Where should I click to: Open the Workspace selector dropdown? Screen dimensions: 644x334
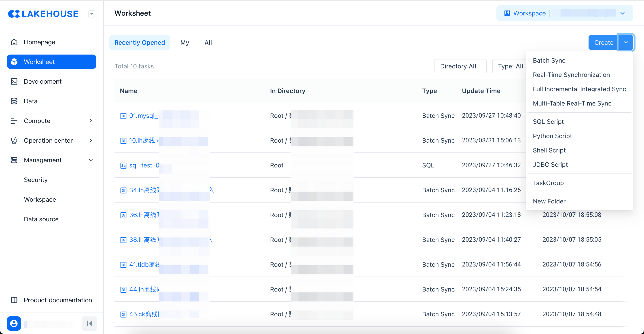[x=623, y=13]
